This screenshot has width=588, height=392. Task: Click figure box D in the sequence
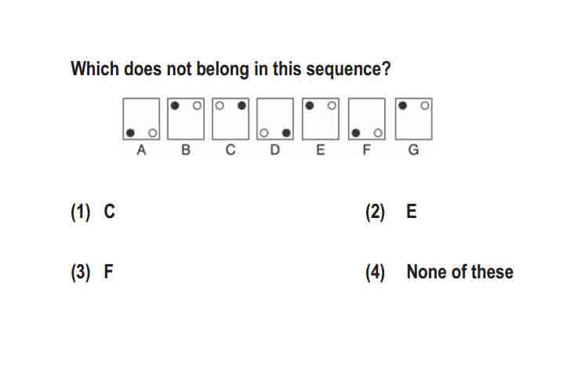pos(275,119)
